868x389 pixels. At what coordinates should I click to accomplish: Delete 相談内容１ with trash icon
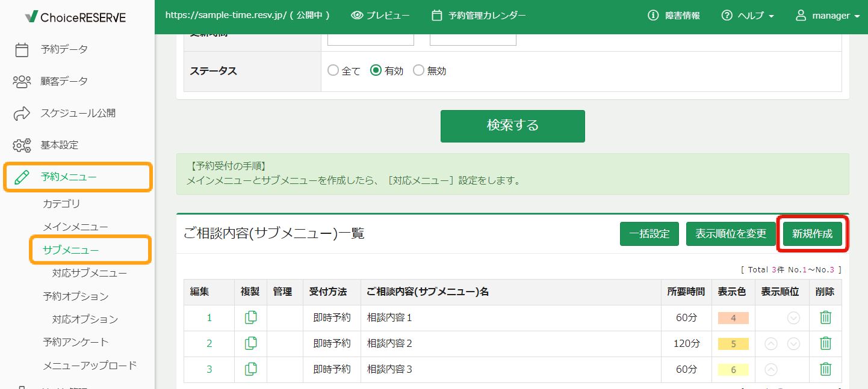826,317
